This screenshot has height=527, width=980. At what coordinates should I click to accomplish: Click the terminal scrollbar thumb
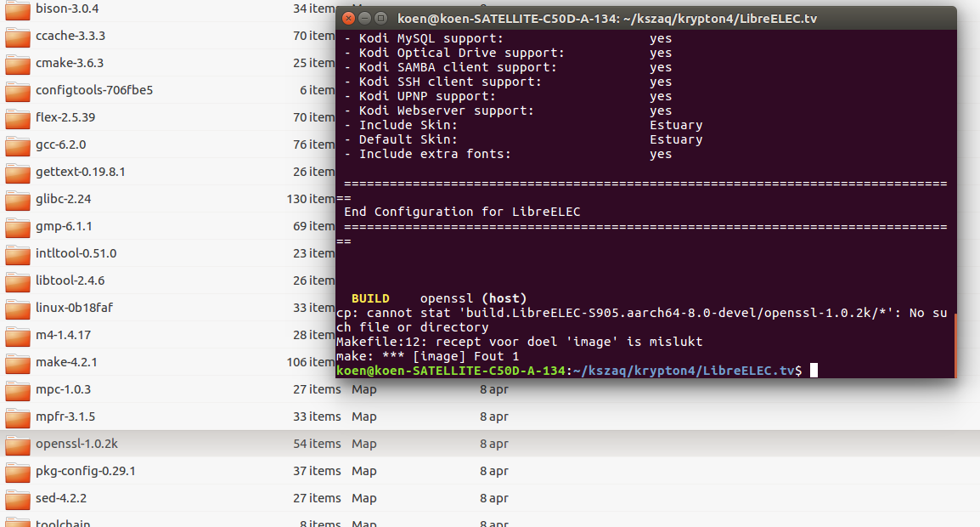(x=954, y=344)
